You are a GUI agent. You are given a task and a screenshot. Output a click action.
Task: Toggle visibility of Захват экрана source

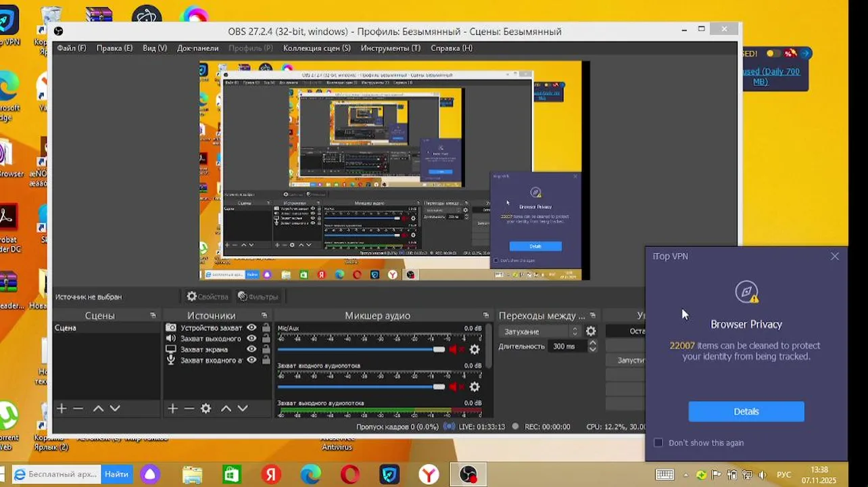coord(251,350)
